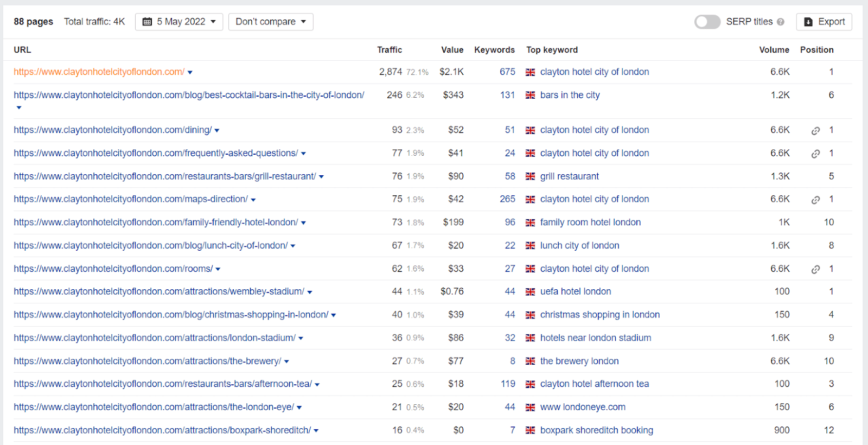Image resolution: width=868 pixels, height=445 pixels.
Task: Click the SERP titles help icon
Action: coord(781,22)
